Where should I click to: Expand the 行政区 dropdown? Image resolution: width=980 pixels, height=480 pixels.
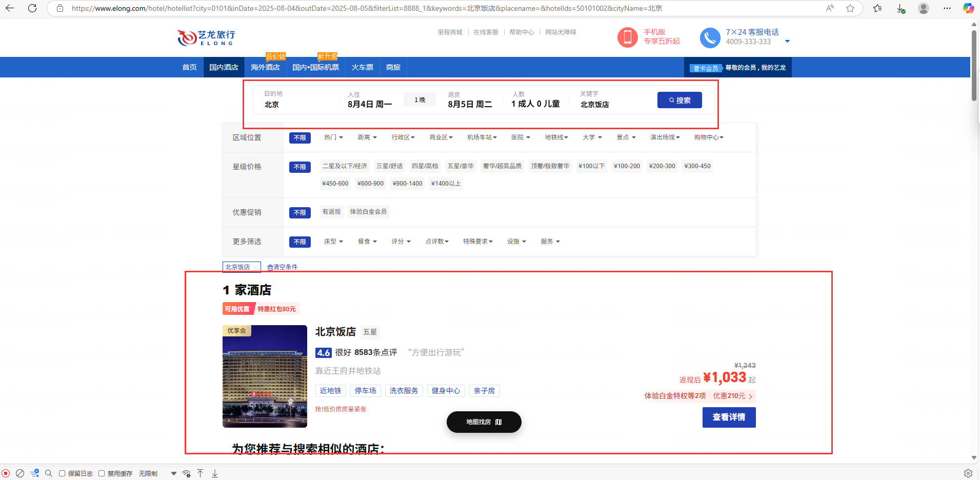(403, 137)
